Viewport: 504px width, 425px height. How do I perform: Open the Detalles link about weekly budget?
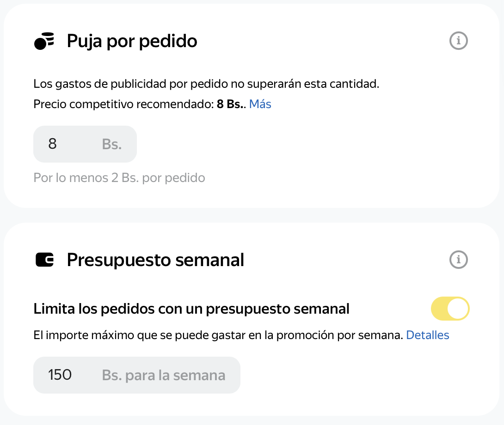click(427, 335)
